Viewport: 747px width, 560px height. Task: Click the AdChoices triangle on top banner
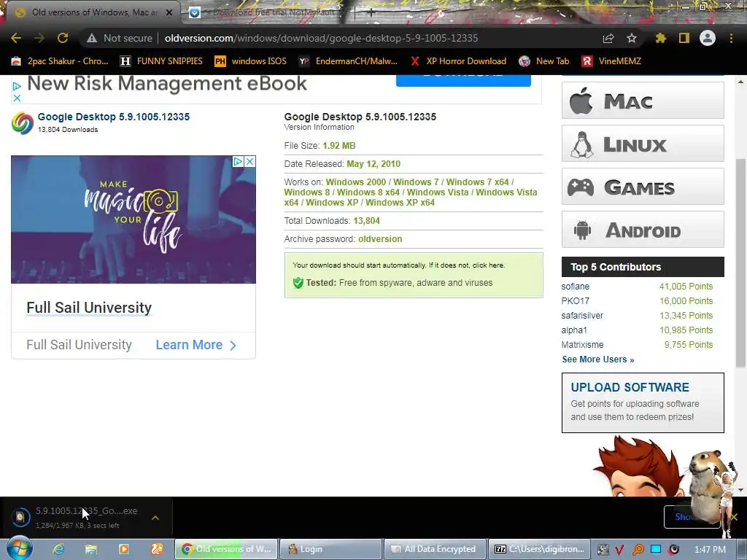click(x=17, y=86)
